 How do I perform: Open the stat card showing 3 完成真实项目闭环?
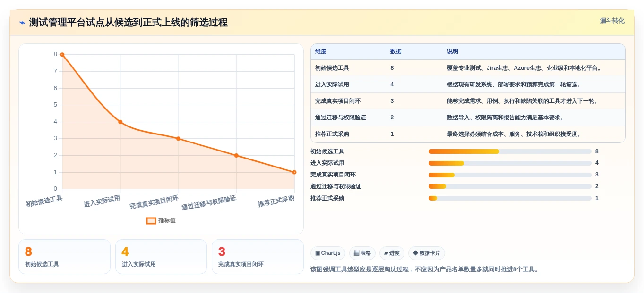(258, 257)
